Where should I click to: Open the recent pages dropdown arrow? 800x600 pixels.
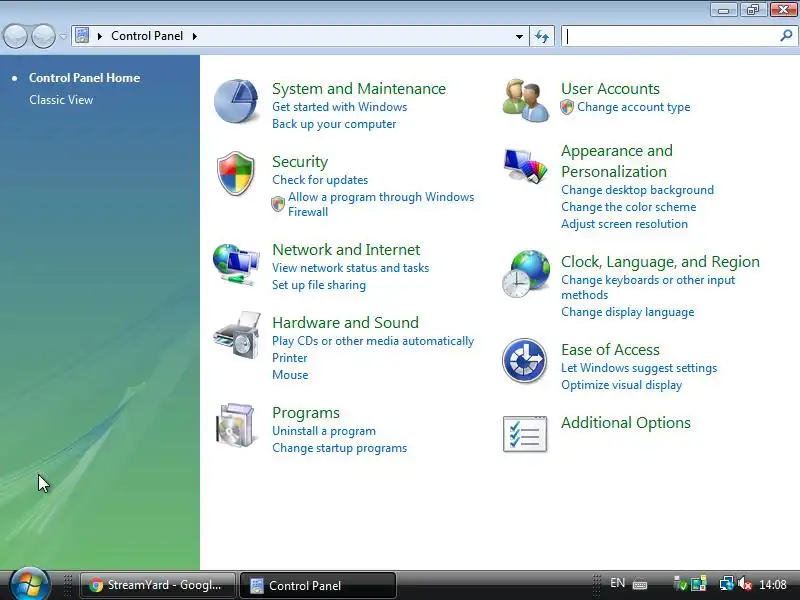tap(63, 36)
